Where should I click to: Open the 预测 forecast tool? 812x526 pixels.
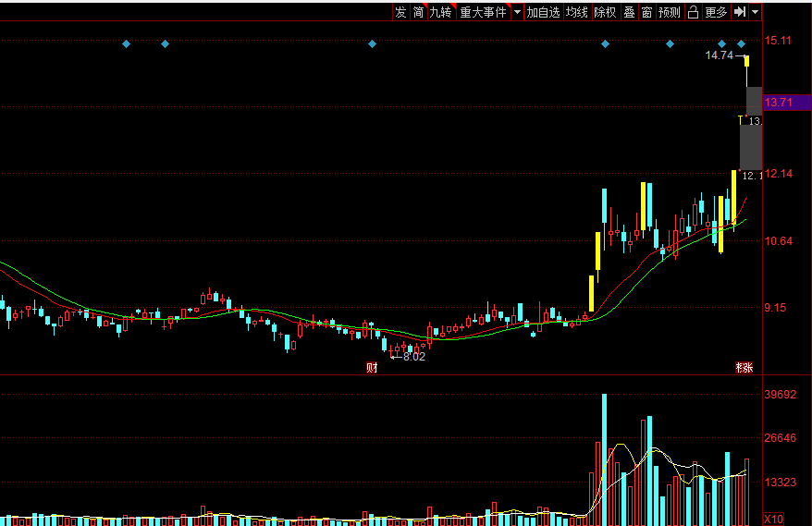(669, 12)
